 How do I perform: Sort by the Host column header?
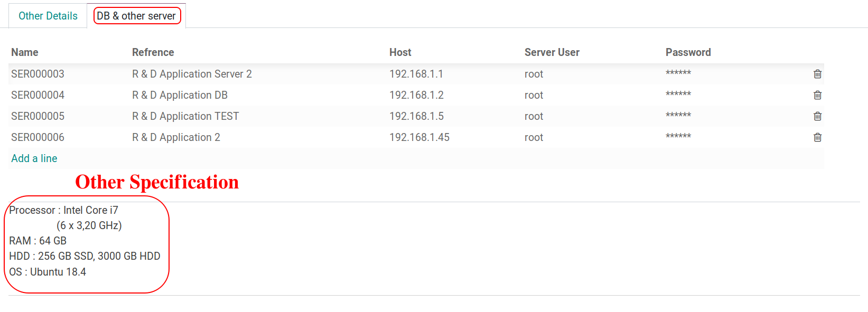pyautogui.click(x=400, y=52)
